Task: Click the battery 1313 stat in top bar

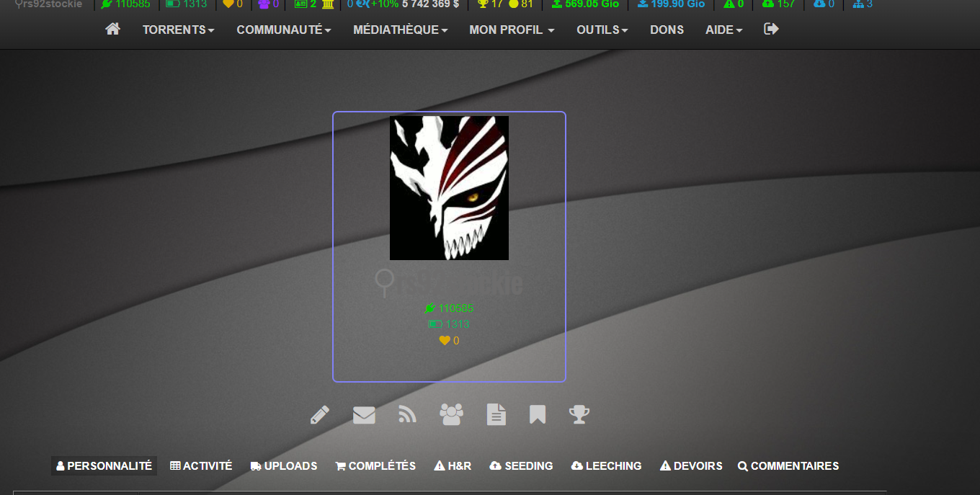Action: 187,4
